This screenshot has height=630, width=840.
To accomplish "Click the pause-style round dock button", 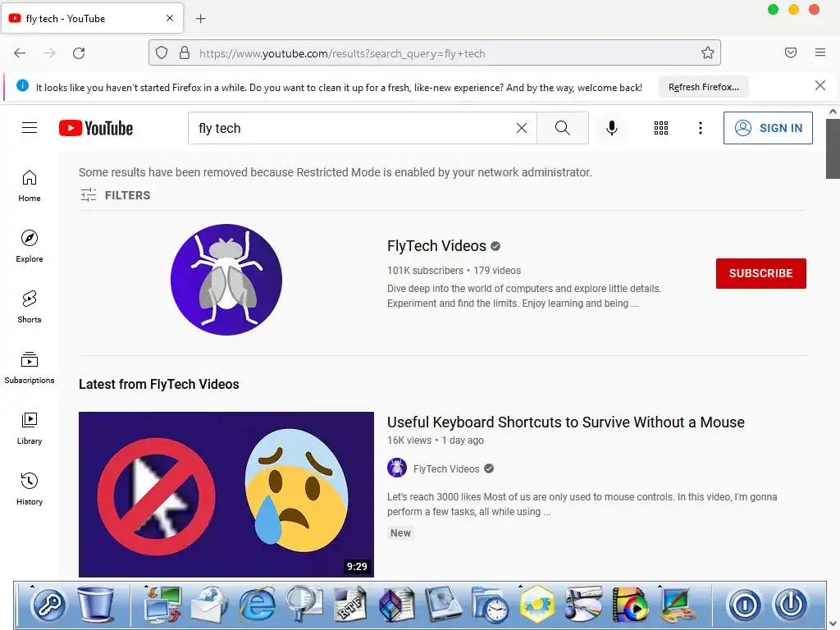I will tap(744, 605).
